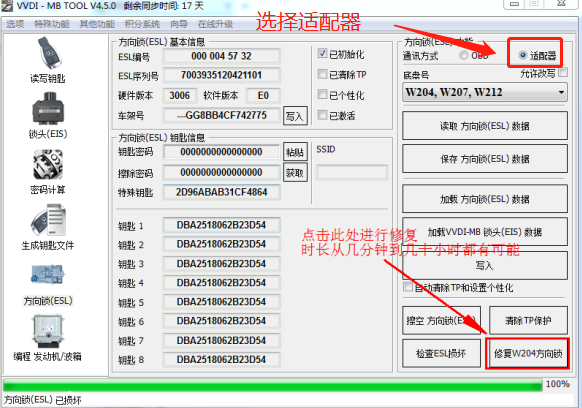Open the 选项 menu
Viewport: 582px width, 408px height.
(15, 24)
